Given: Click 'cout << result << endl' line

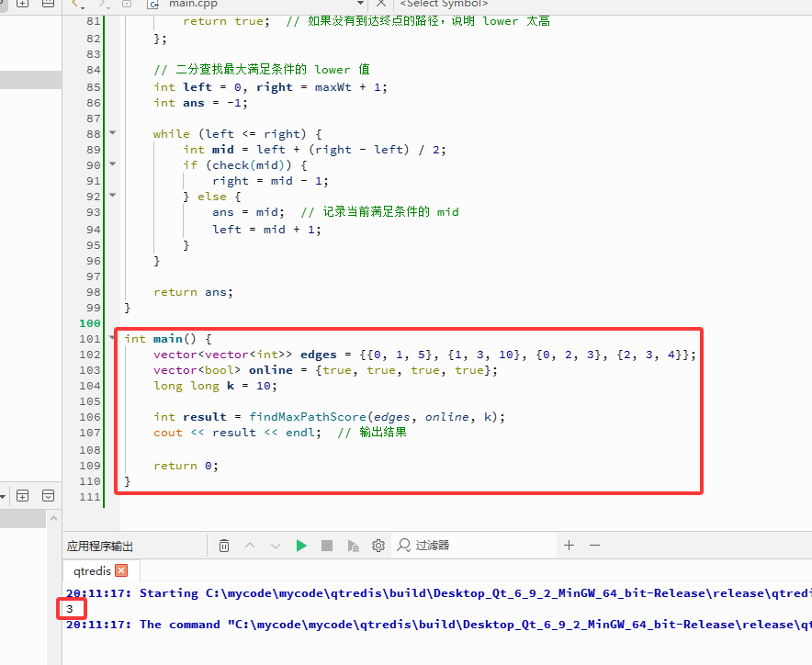Looking at the screenshot, I should click(x=237, y=433).
